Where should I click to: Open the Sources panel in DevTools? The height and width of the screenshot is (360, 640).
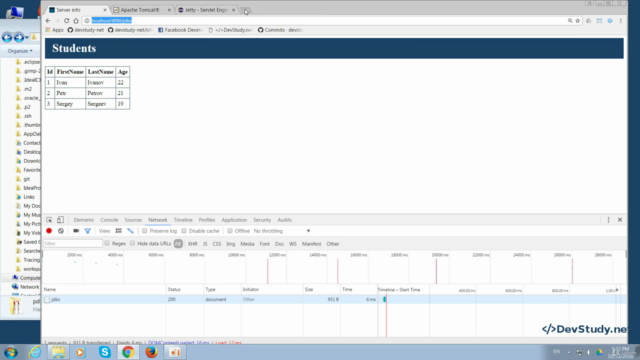(x=133, y=220)
